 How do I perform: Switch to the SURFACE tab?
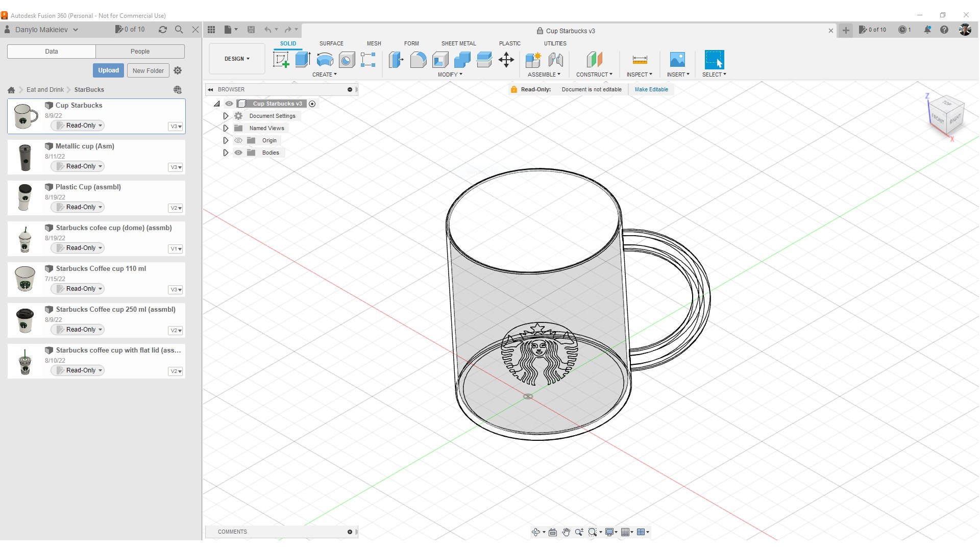(331, 43)
